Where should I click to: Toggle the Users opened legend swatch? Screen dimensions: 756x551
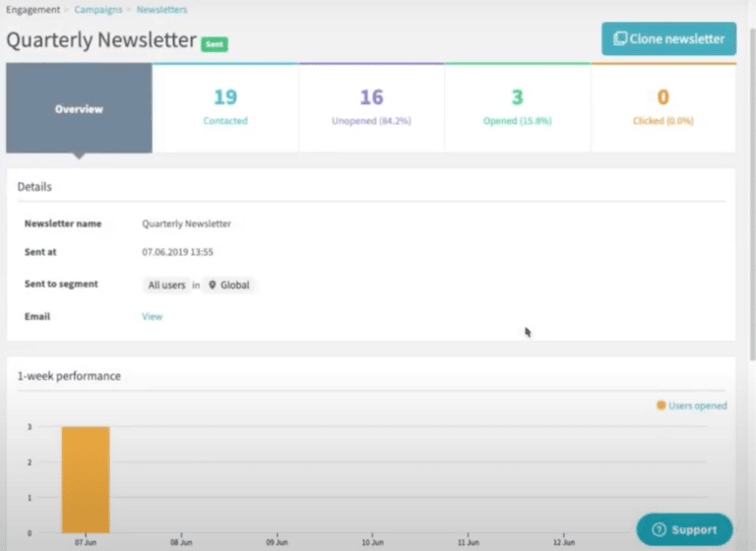[661, 405]
